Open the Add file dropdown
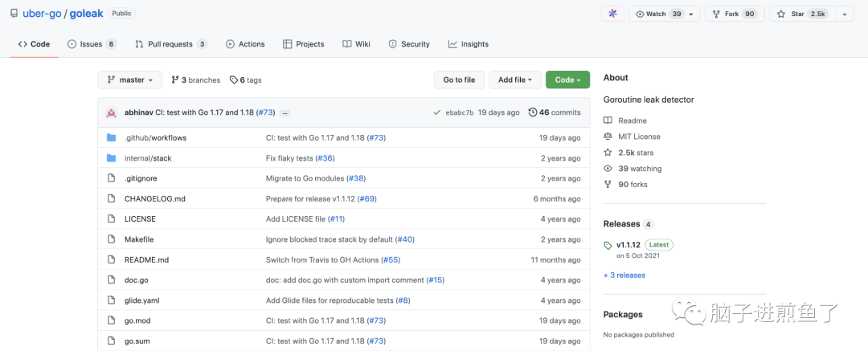This screenshot has width=868, height=351. pos(515,80)
